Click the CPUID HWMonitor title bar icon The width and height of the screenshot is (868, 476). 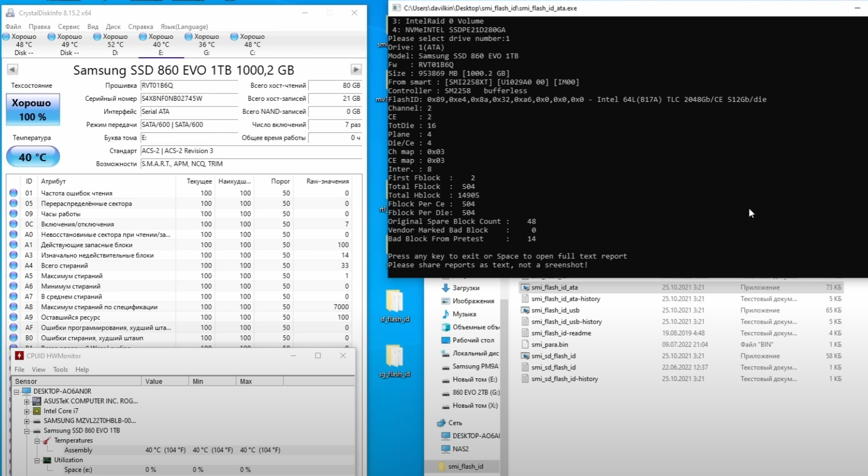point(19,355)
